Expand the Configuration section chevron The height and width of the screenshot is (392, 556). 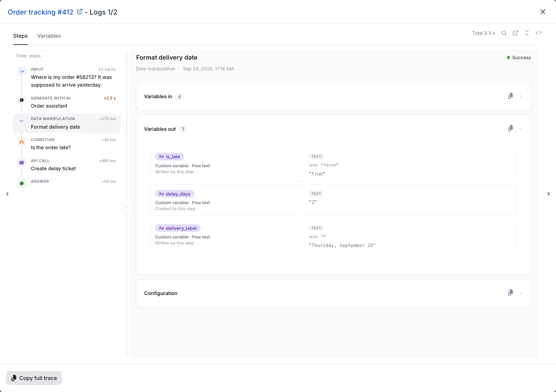click(x=521, y=293)
